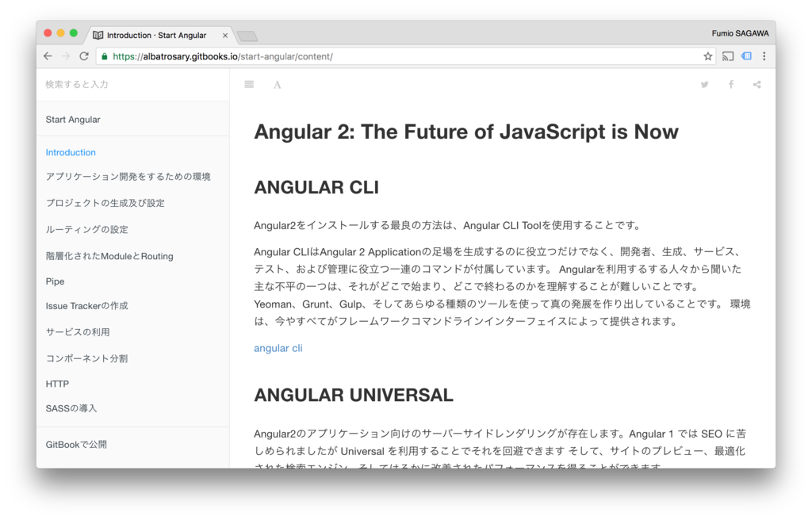
Task: Open SASSの導入 chapter
Action: coord(71,408)
